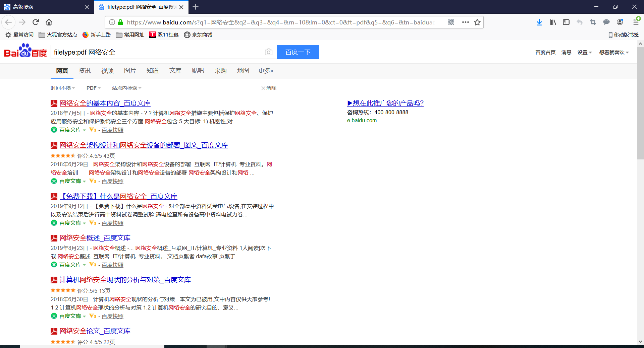This screenshot has height=348, width=644.
Task: Close the 高级搜索 tab
Action: (87, 7)
